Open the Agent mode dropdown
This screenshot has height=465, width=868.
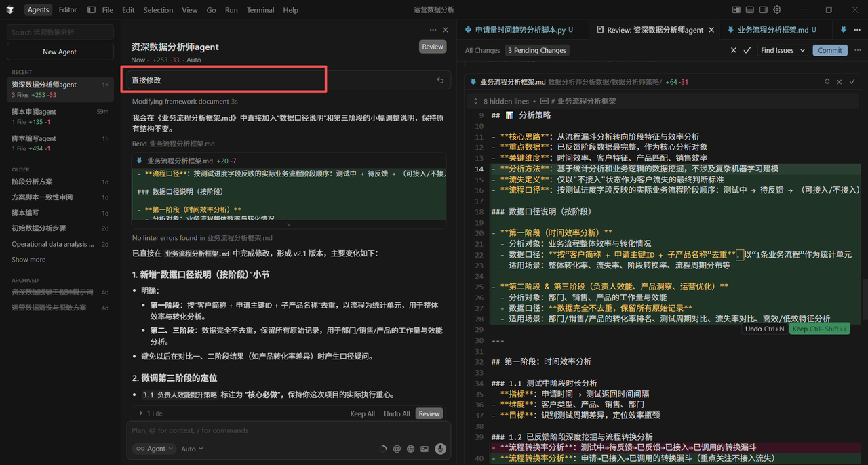[153, 448]
